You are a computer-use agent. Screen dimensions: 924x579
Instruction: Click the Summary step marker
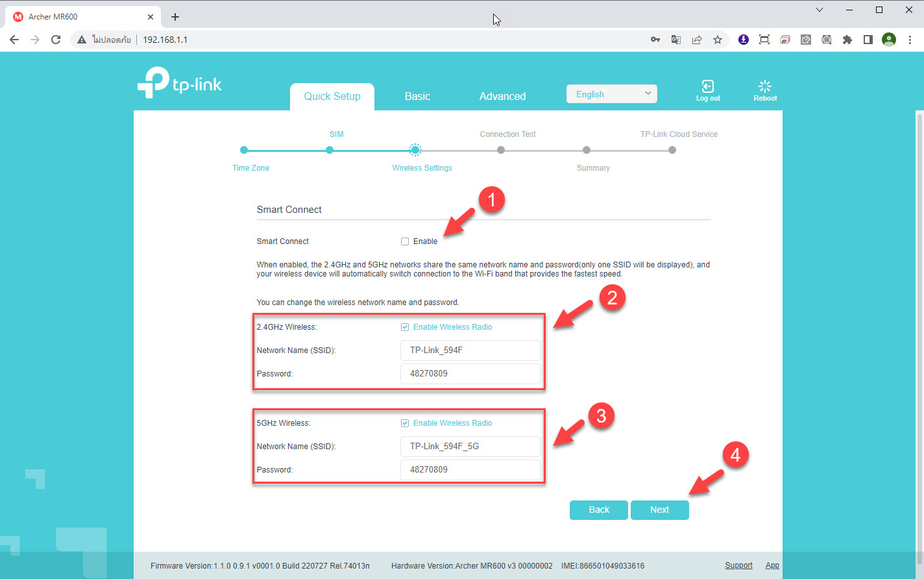click(x=587, y=150)
